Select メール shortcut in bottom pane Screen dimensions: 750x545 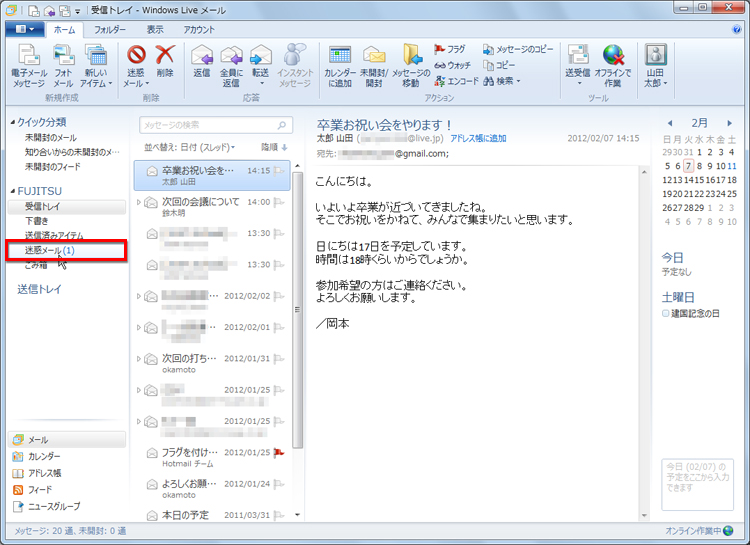click(x=67, y=440)
